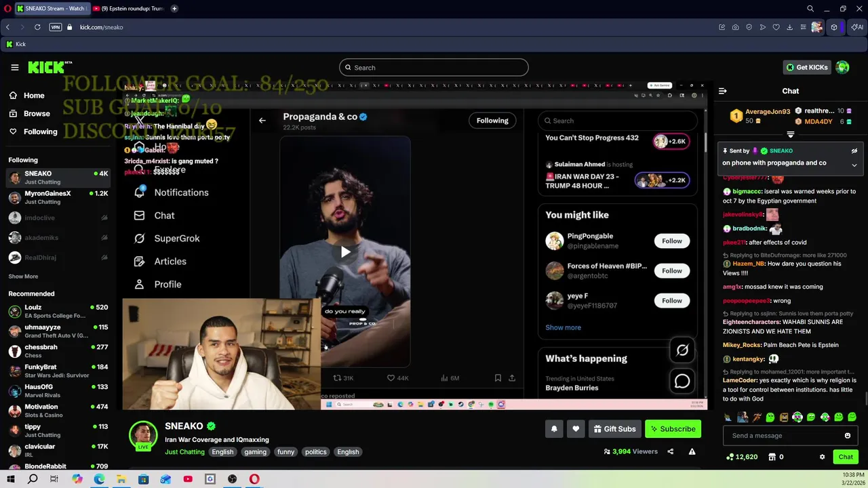The width and height of the screenshot is (868, 488).
Task: Hide the pinned message
Action: [x=854, y=151]
